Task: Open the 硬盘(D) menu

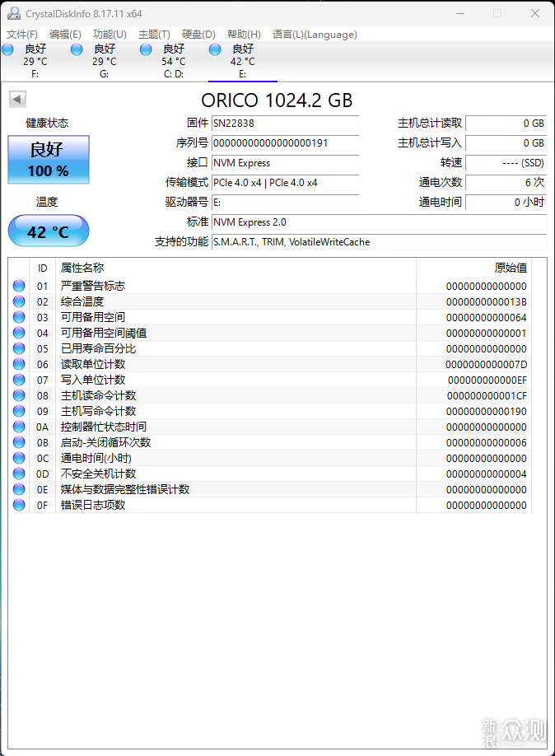Action: tap(198, 35)
